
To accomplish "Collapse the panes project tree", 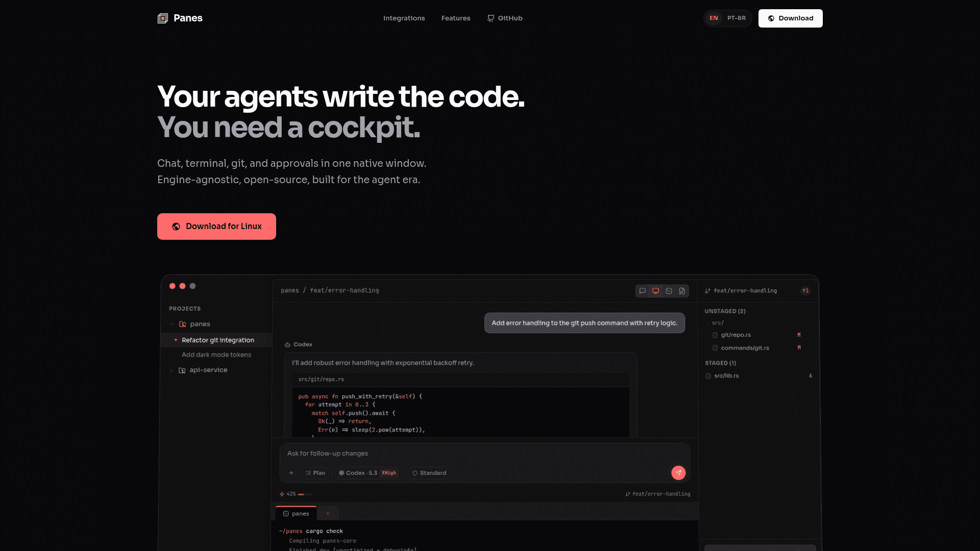I will pyautogui.click(x=172, y=324).
